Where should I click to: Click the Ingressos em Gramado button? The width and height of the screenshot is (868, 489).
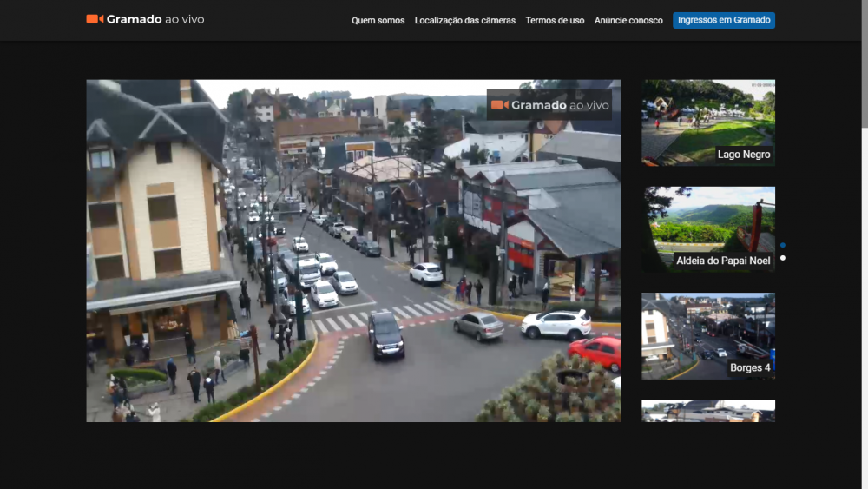723,20
